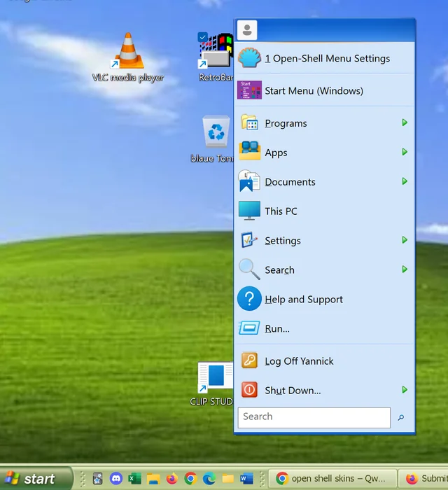
Task: Click the This PC monitor icon
Action: tap(249, 210)
